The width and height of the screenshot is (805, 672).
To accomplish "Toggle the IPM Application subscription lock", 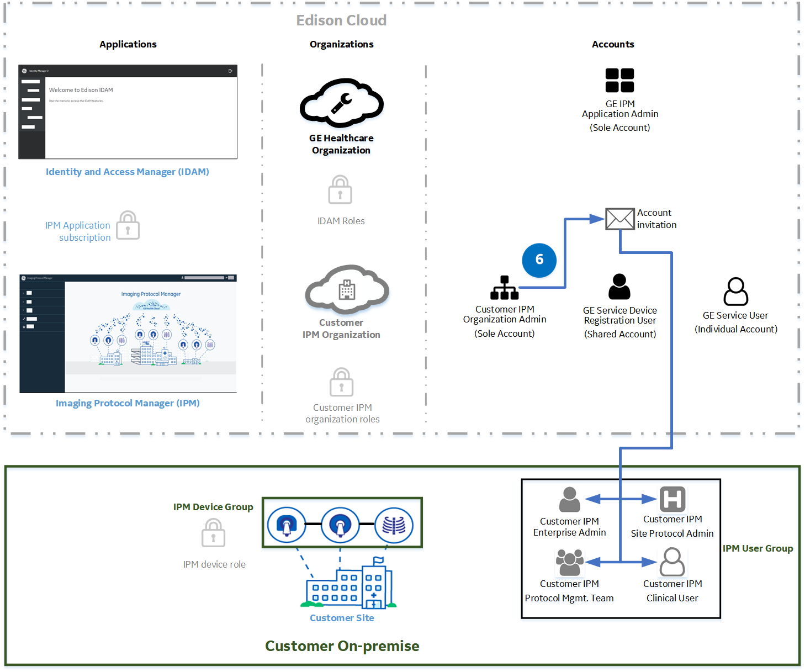I will click(128, 225).
